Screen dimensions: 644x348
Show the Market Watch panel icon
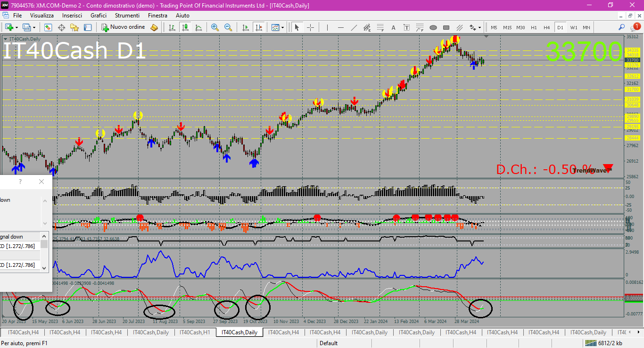click(48, 27)
